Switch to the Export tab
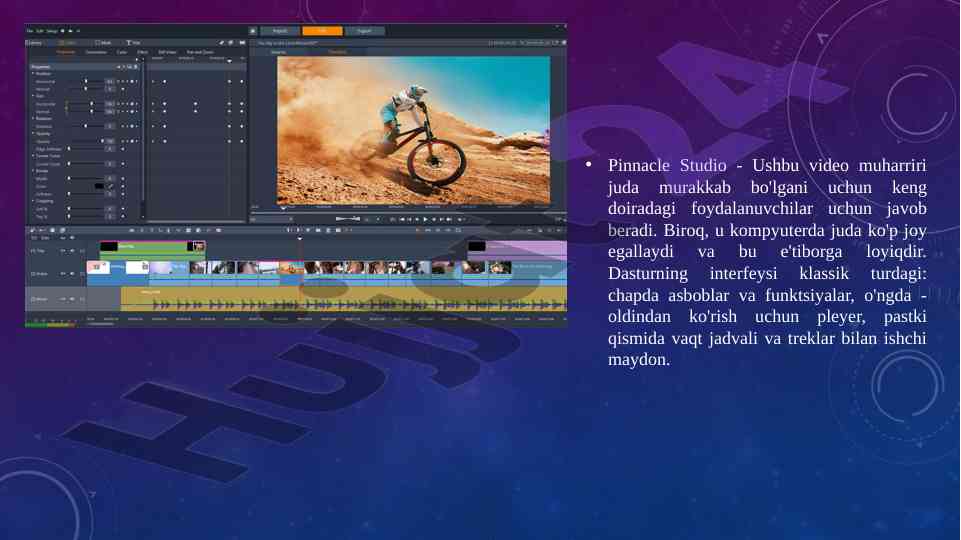This screenshot has height=540, width=961. tap(365, 31)
